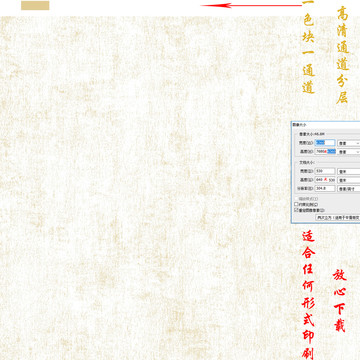360x360 pixels.
Task: Click the resolution field showing 304.8
Action: tap(325, 188)
